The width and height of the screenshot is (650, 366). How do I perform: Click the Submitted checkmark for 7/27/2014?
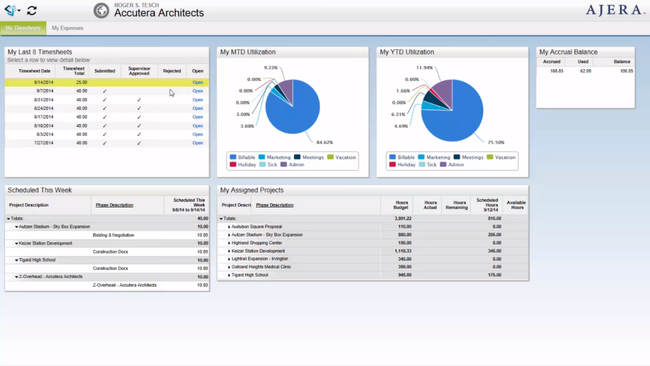point(104,143)
